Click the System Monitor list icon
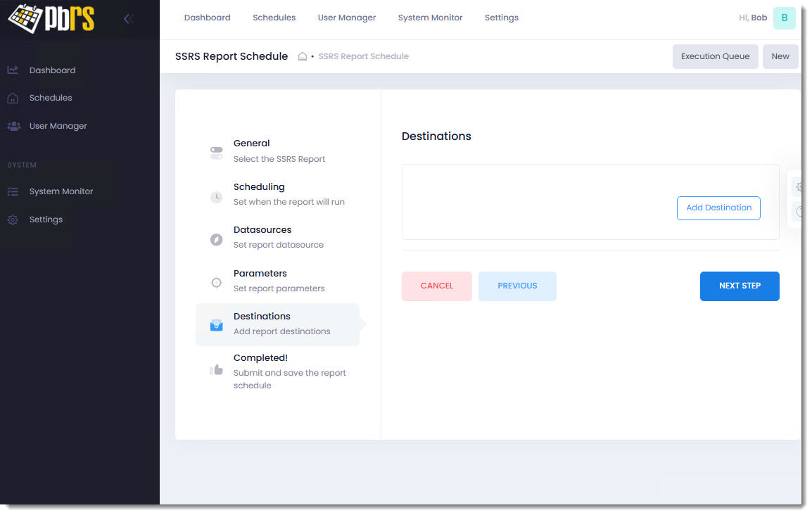812x515 pixels. click(x=13, y=191)
